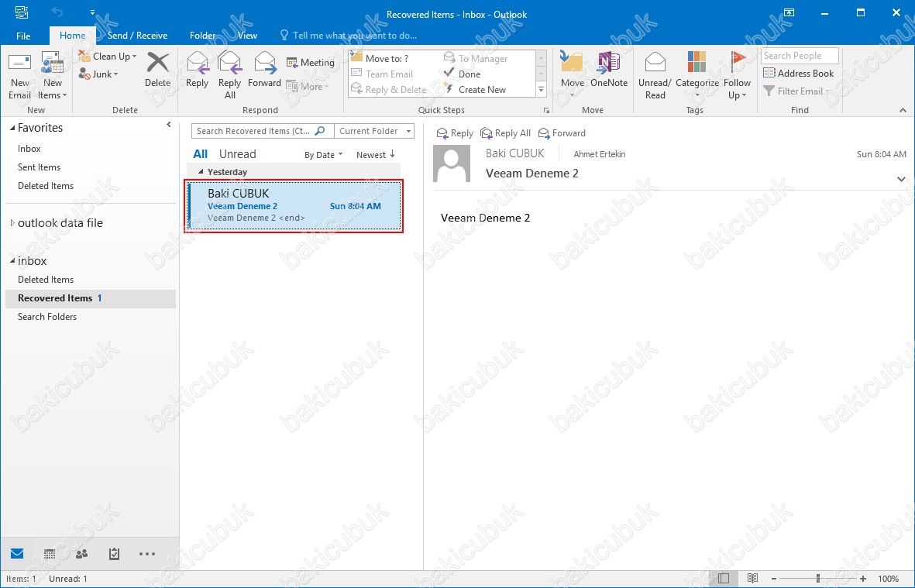The image size is (915, 588).
Task: Run the Move to: ? quick step
Action: tap(380, 58)
